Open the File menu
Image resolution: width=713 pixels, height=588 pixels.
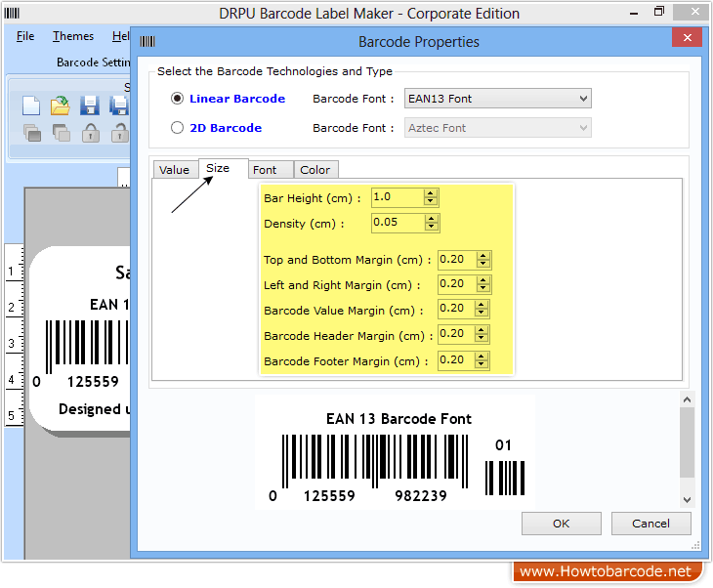pyautogui.click(x=25, y=36)
